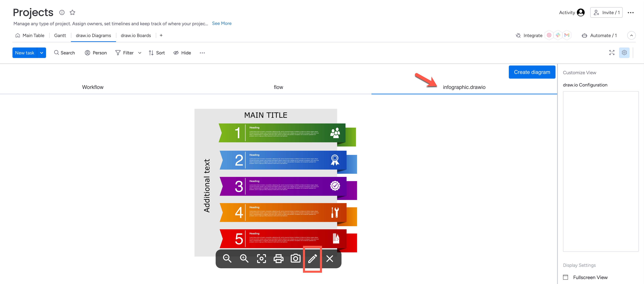This screenshot has height=284, width=644.
Task: Click the print icon in toolbar
Action: click(x=278, y=259)
